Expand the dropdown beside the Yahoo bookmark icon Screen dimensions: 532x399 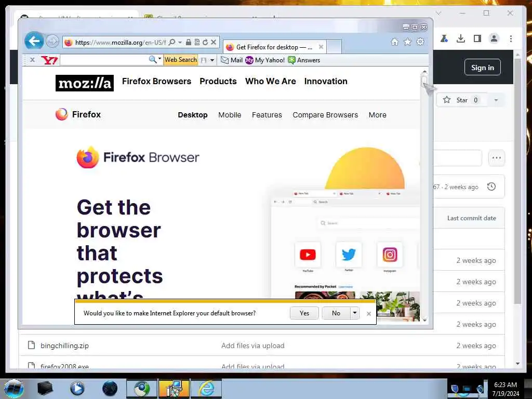[x=212, y=60]
